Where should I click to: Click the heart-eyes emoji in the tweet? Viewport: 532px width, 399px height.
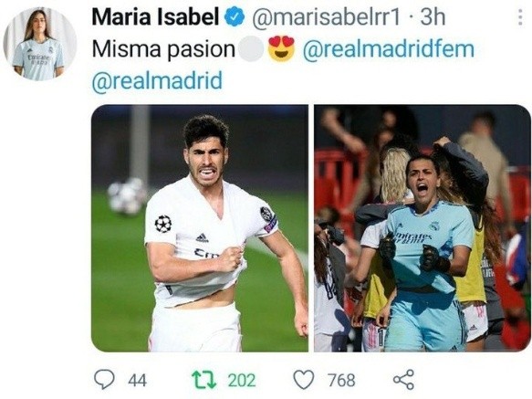pyautogui.click(x=281, y=49)
